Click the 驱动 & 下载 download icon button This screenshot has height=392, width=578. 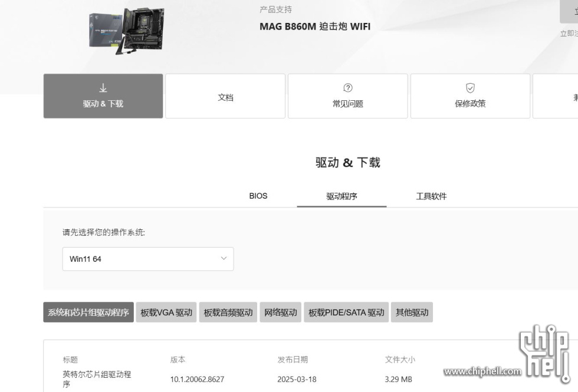[103, 96]
